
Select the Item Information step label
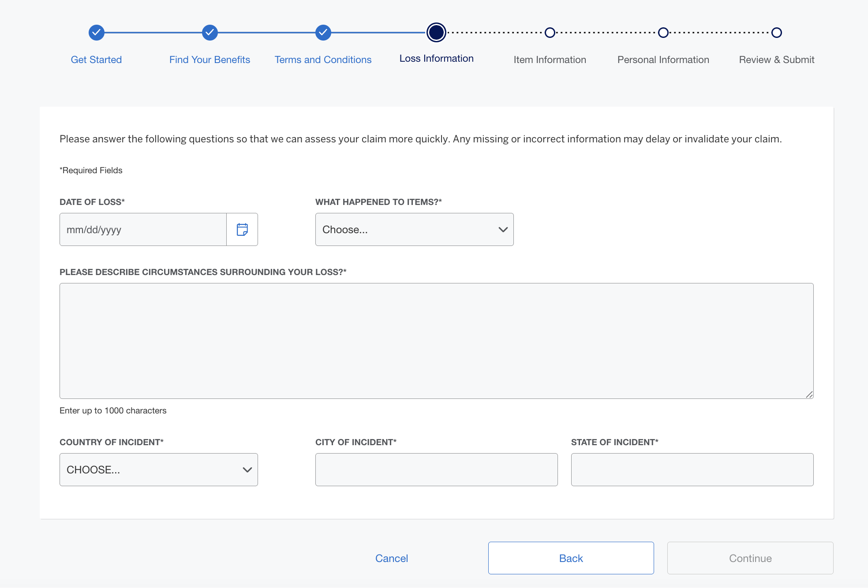click(x=550, y=60)
